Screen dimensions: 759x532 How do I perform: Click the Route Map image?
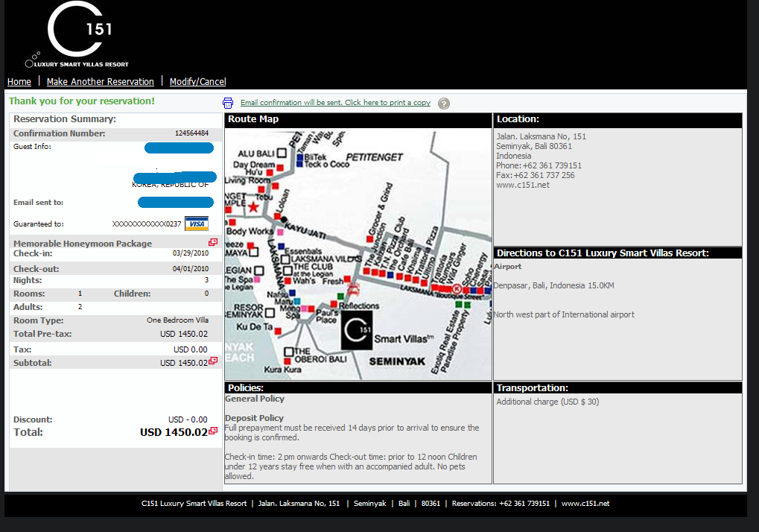pos(358,254)
